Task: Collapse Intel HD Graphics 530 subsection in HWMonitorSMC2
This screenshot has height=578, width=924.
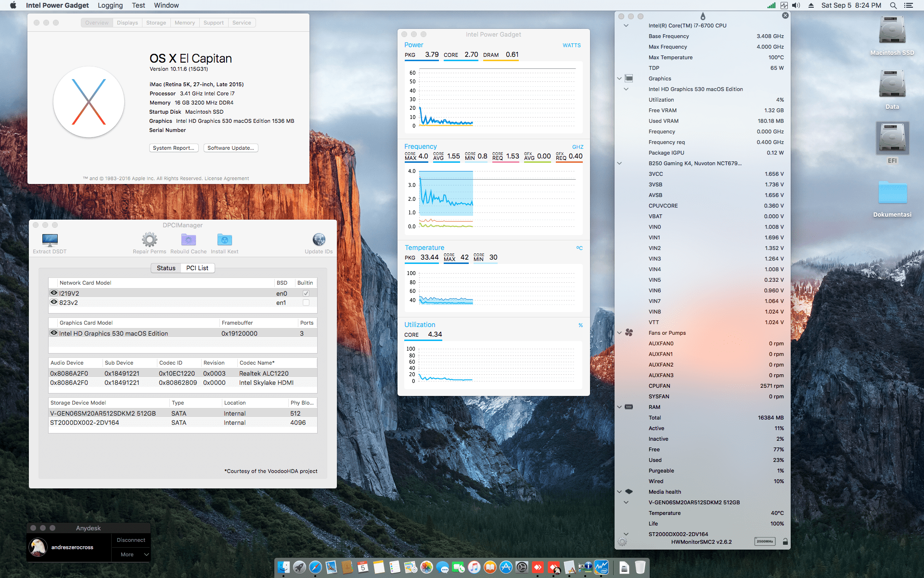Action: coord(626,89)
